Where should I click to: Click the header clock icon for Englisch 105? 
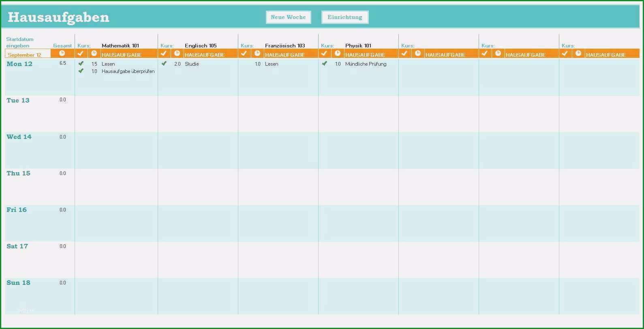click(x=177, y=53)
